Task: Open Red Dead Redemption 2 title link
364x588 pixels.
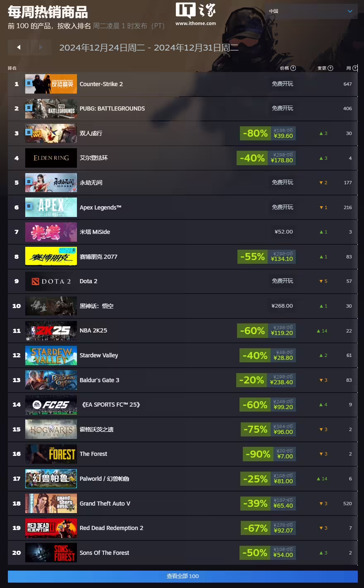Action: [111, 528]
